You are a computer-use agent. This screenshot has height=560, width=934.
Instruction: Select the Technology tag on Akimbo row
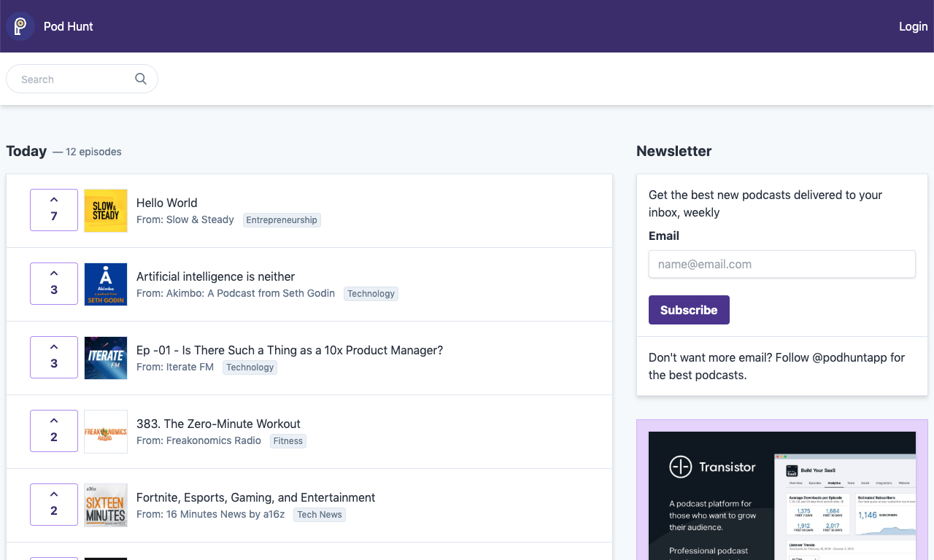tap(371, 294)
